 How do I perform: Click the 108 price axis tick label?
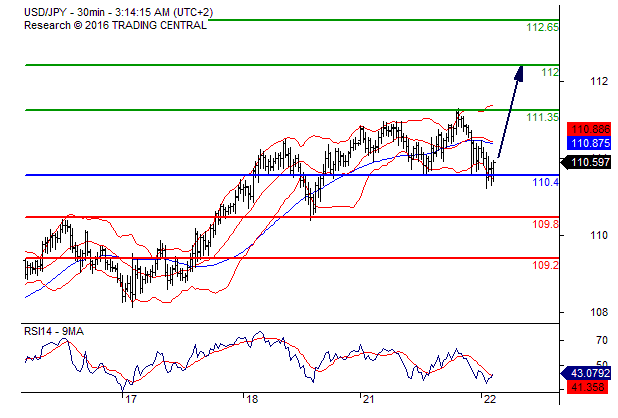(599, 312)
